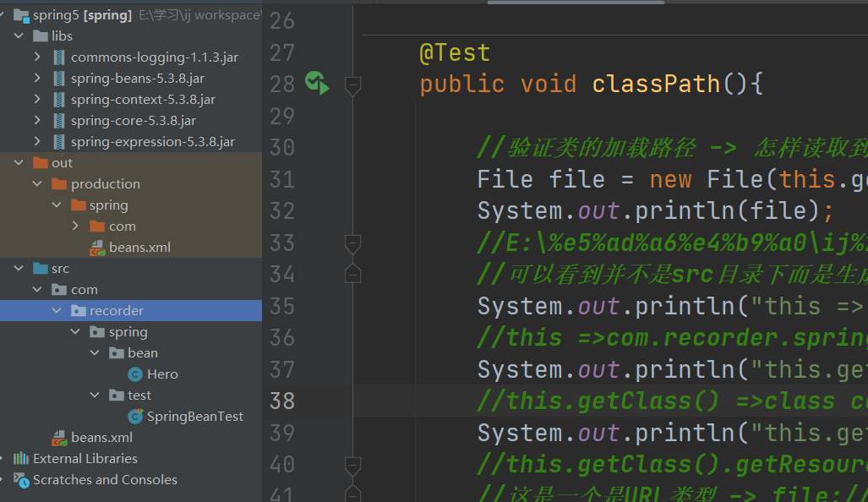The width and height of the screenshot is (868, 502).
Task: Toggle the comment fold marker at line 33
Action: [353, 243]
